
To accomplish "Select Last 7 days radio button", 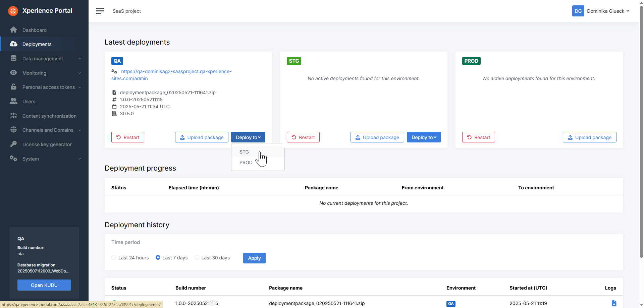I will click(x=158, y=257).
